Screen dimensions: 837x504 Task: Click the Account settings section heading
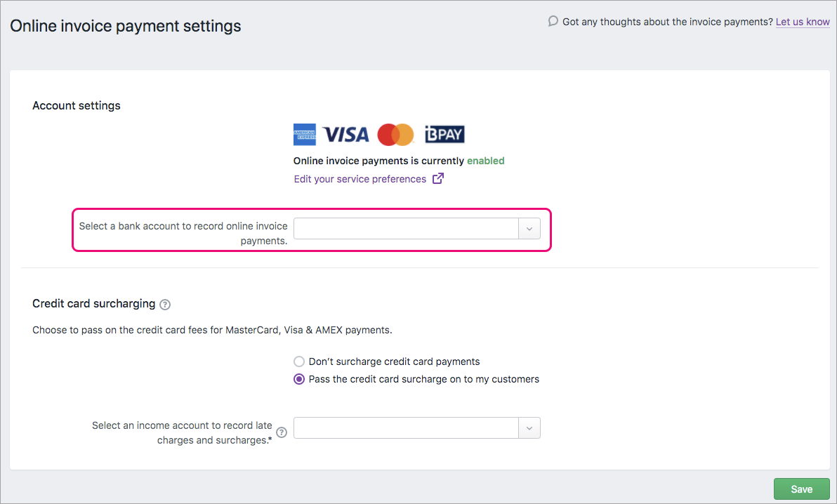[x=77, y=105]
